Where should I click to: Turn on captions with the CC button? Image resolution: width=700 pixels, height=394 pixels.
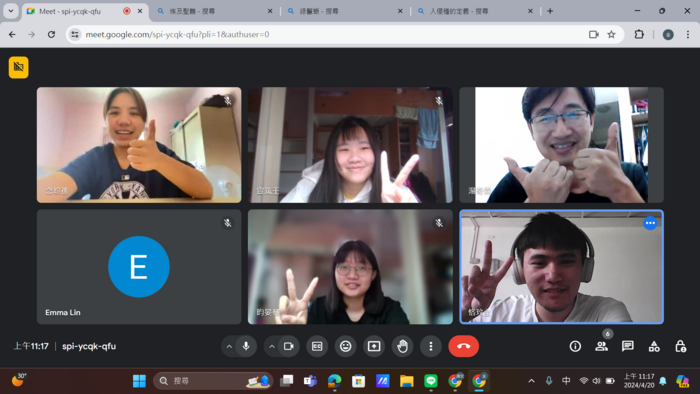pos(317,346)
